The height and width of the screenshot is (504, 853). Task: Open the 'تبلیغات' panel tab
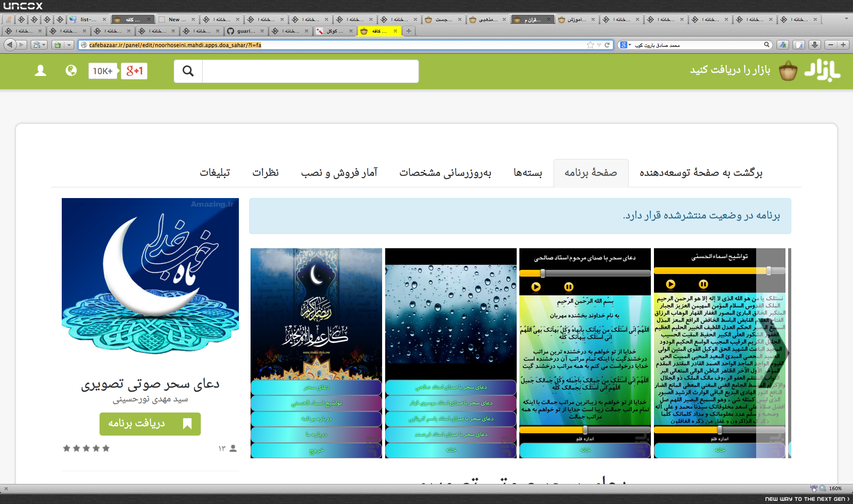point(215,173)
